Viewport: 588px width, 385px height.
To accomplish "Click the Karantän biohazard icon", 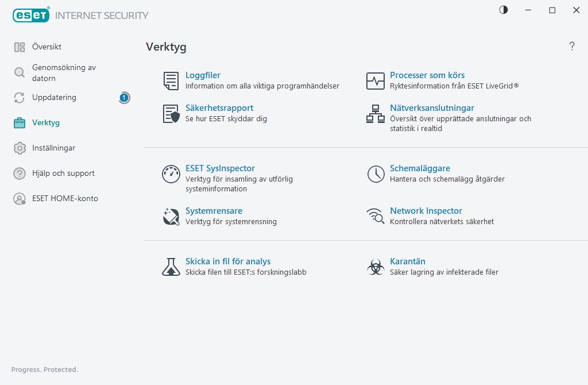I will 376,267.
